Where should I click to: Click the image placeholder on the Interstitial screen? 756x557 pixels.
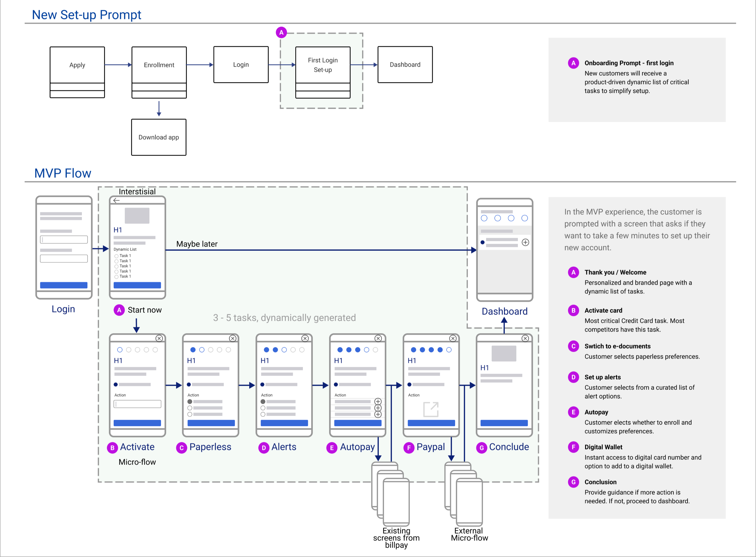pos(137,216)
